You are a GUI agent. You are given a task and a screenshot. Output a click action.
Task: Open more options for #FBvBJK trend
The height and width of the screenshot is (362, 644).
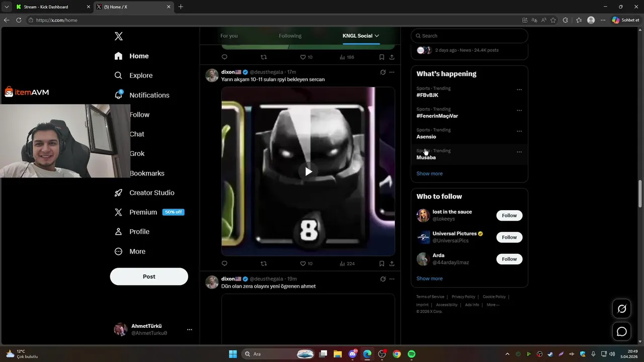coord(519,90)
